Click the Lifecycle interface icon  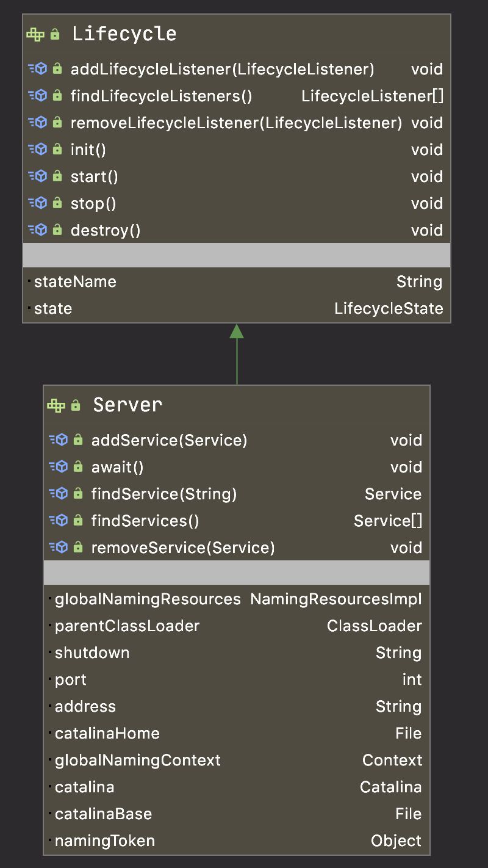click(35, 34)
